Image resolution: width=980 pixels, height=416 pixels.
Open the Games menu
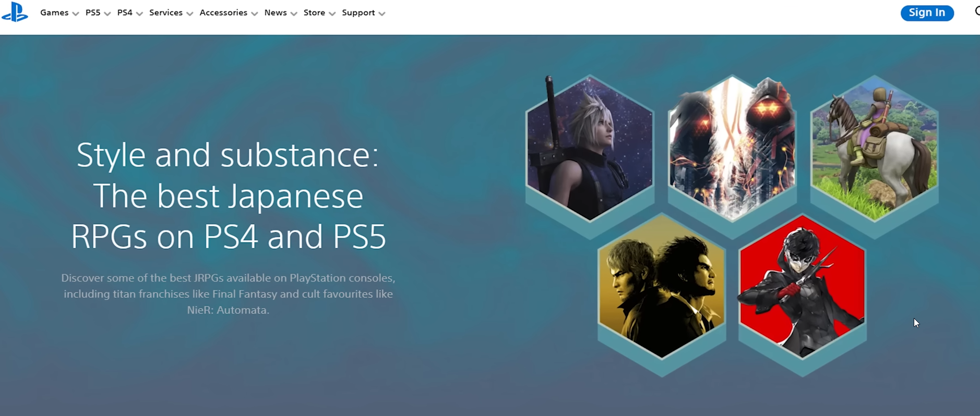[54, 13]
